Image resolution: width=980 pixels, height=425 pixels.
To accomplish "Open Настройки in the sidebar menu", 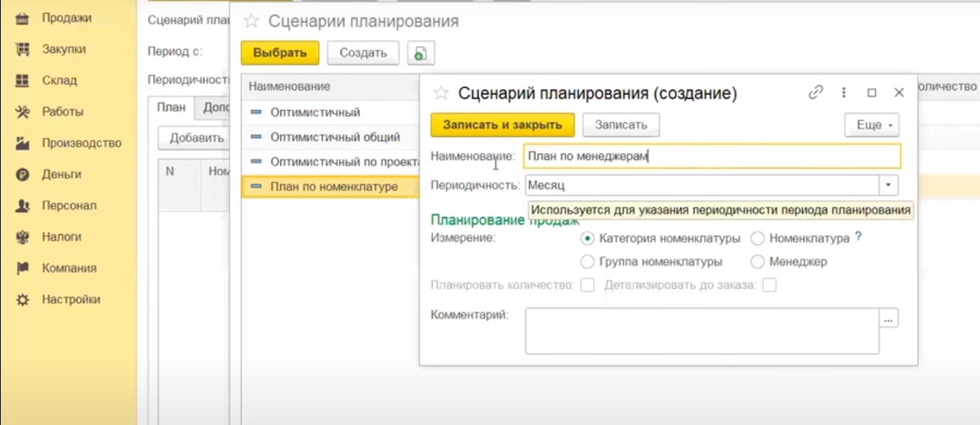I will (71, 299).
